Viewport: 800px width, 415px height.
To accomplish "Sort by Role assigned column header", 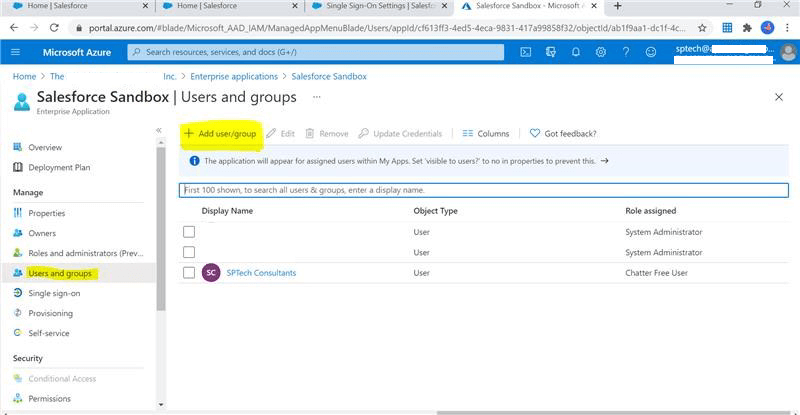I will [651, 211].
